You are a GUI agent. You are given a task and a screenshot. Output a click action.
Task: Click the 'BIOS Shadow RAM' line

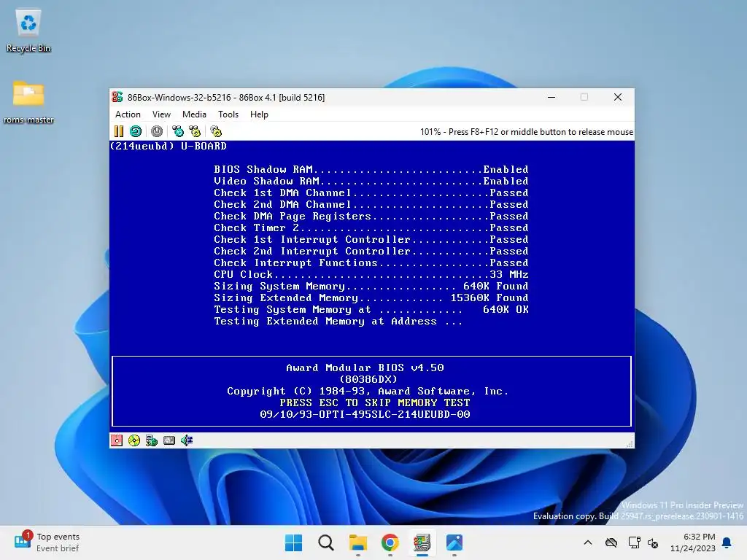[371, 169]
